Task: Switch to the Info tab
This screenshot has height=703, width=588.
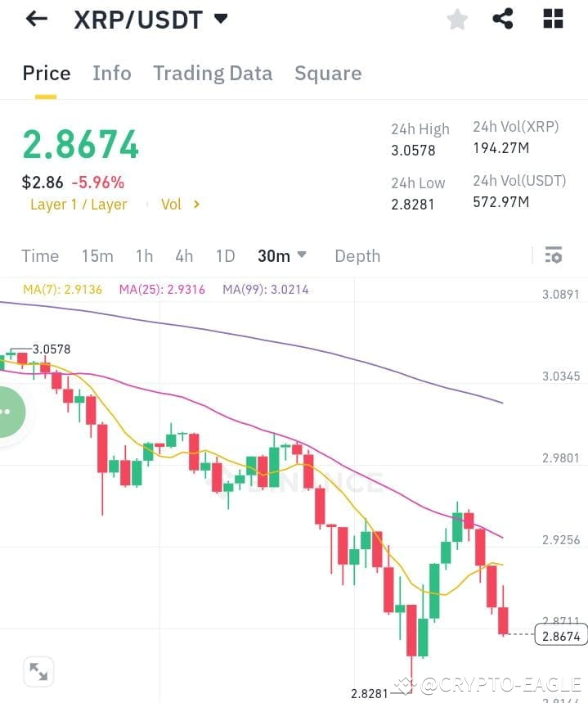Action: (x=112, y=73)
